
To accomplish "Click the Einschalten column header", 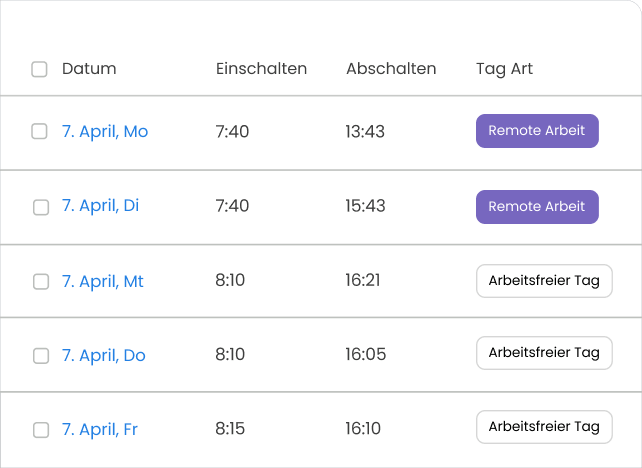I will [x=261, y=69].
